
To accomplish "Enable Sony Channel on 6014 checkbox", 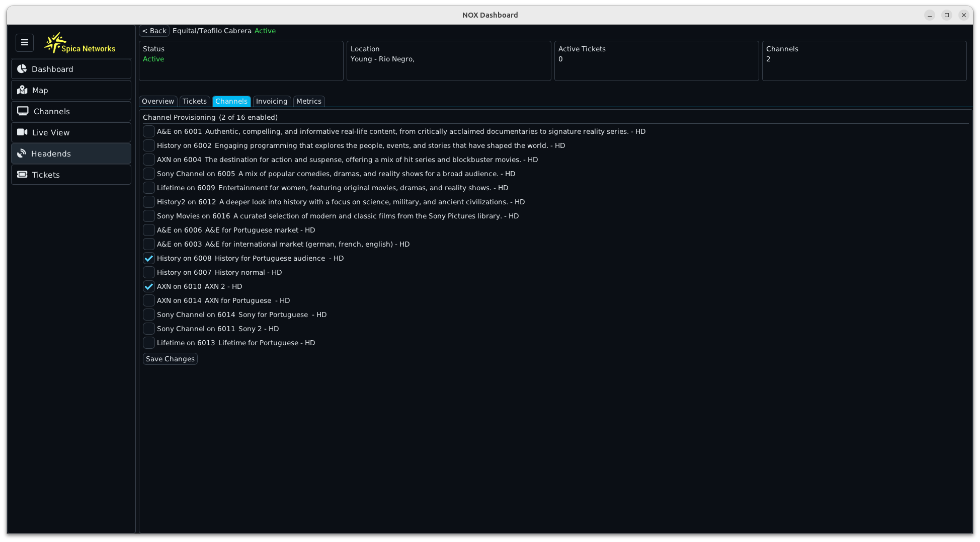I will (149, 315).
